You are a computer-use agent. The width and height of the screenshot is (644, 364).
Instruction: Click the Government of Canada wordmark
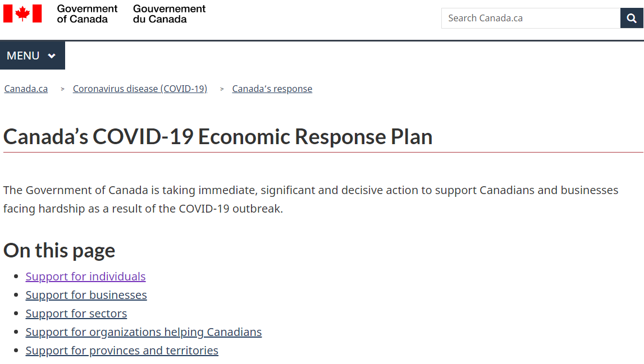point(87,14)
